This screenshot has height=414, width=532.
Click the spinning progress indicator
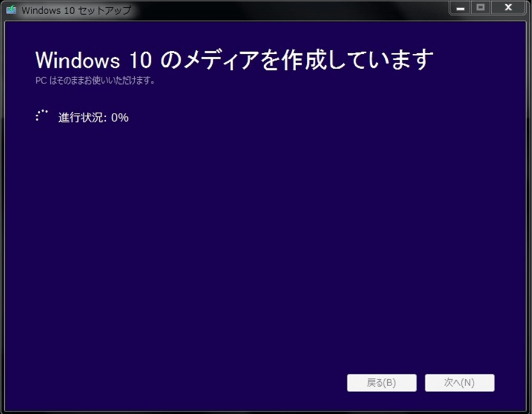click(x=42, y=116)
